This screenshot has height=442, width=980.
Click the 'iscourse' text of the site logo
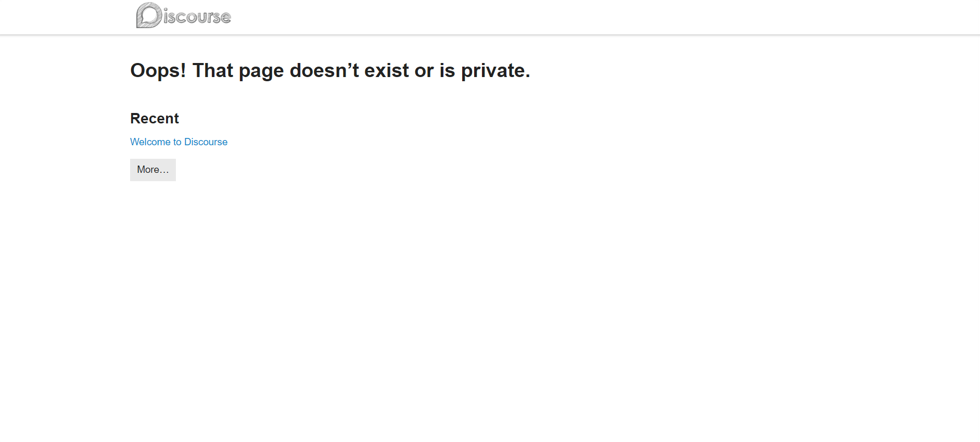tap(197, 17)
